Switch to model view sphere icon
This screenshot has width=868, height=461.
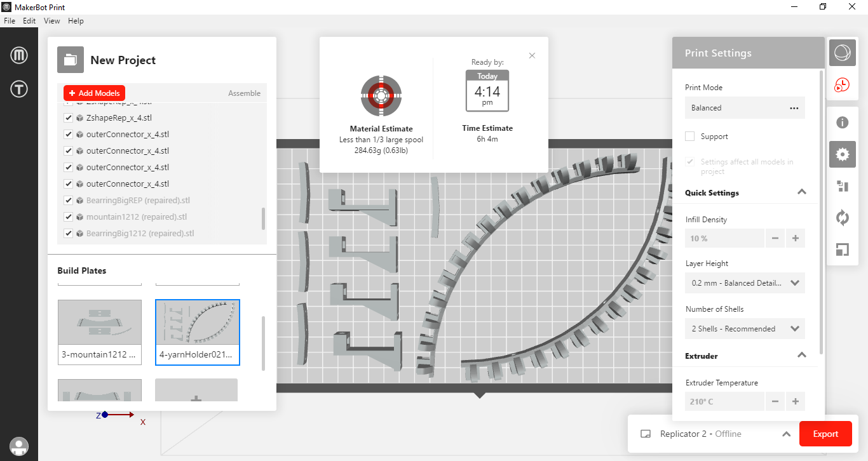point(843,53)
